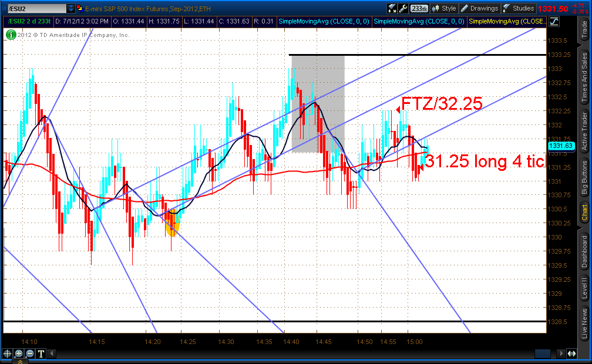Click the -4.75 net change value
Screen dimensions: 592x364
click(579, 6)
